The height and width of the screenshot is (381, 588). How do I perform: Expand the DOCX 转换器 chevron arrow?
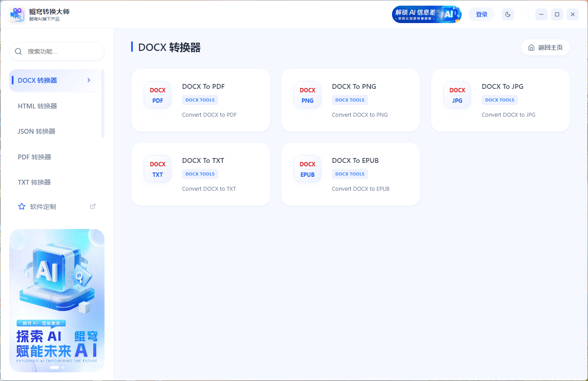pos(88,80)
